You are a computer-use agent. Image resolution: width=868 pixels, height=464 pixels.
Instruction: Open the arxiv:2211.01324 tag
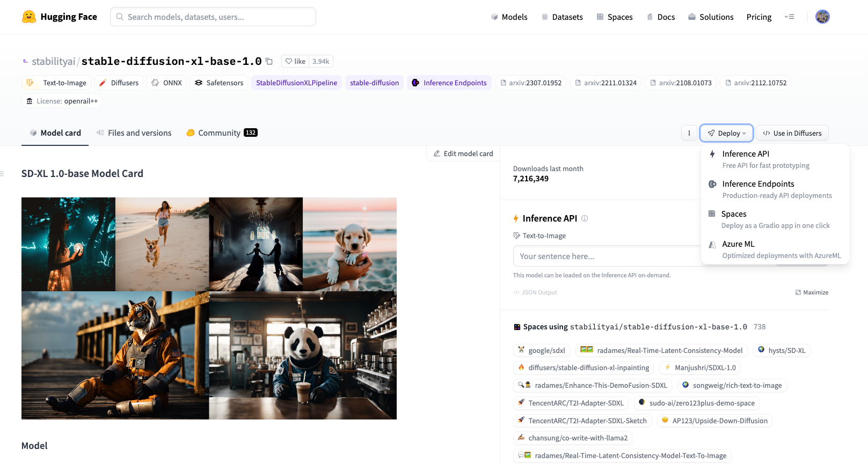[x=606, y=83]
